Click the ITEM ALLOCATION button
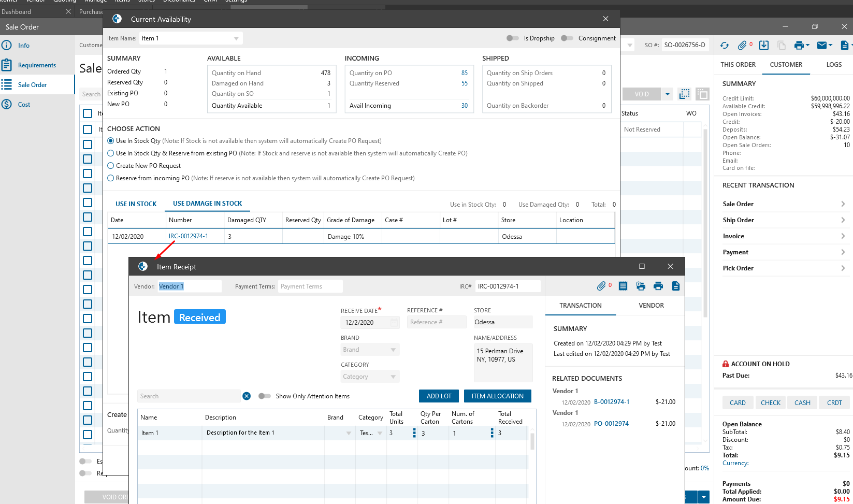 (x=497, y=396)
